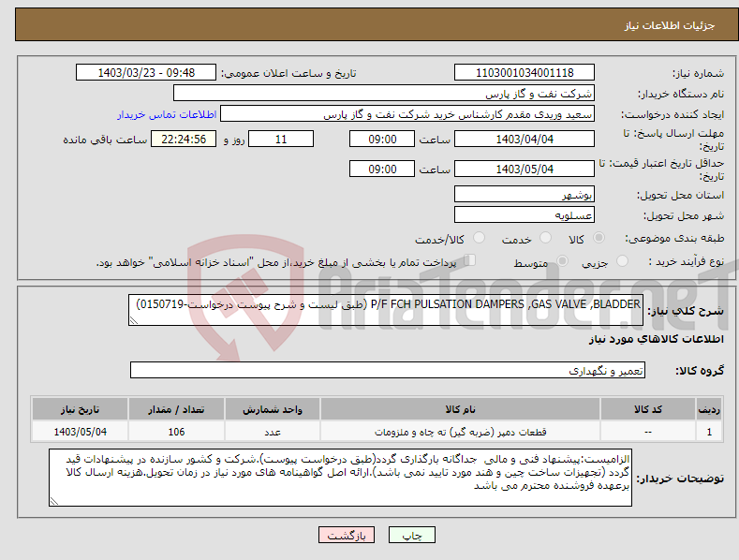Select the متوسط purchase type radio
Screen dimensions: 739x560
[562, 260]
